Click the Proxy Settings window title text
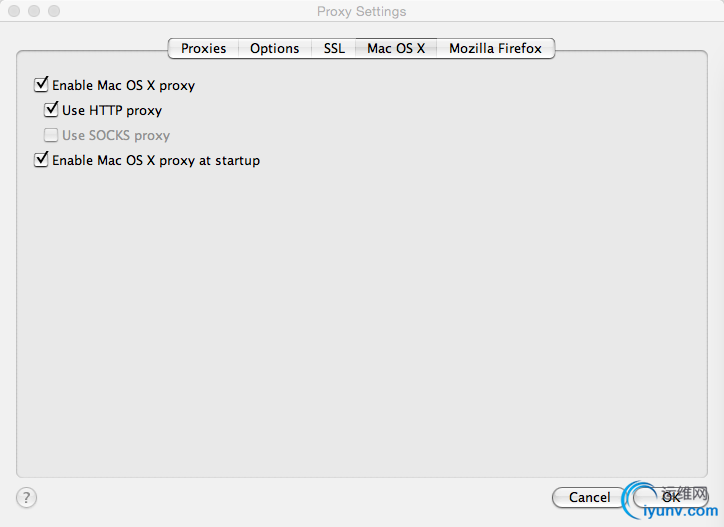The image size is (724, 527). (362, 12)
